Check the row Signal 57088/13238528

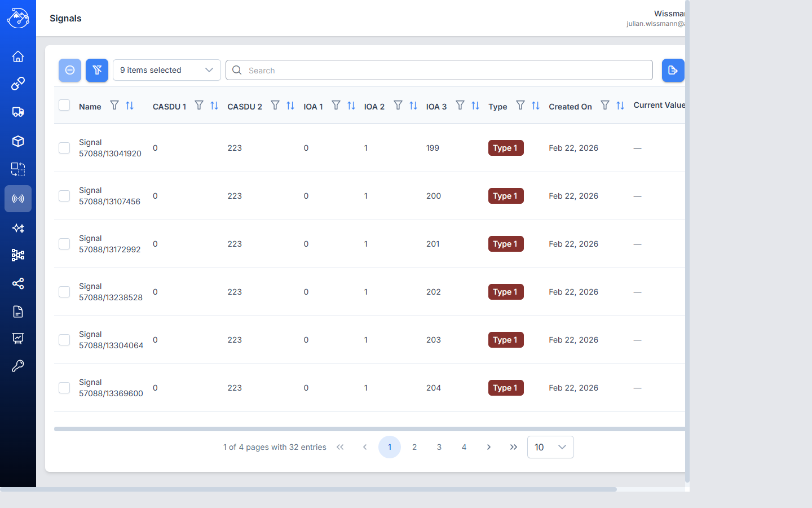(64, 292)
